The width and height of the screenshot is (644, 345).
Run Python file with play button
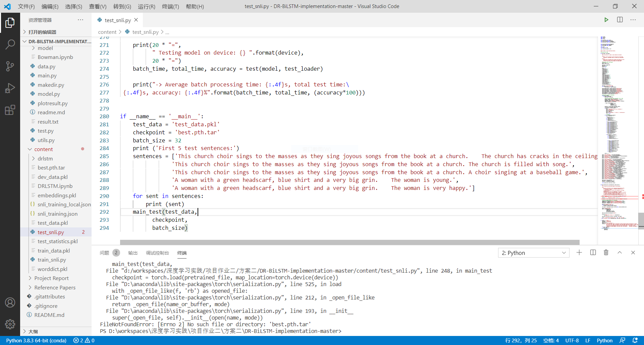[606, 20]
